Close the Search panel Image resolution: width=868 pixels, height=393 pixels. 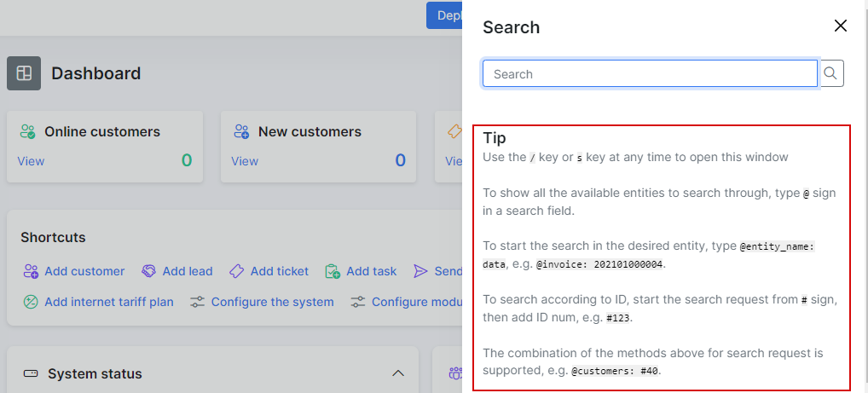pos(841,26)
